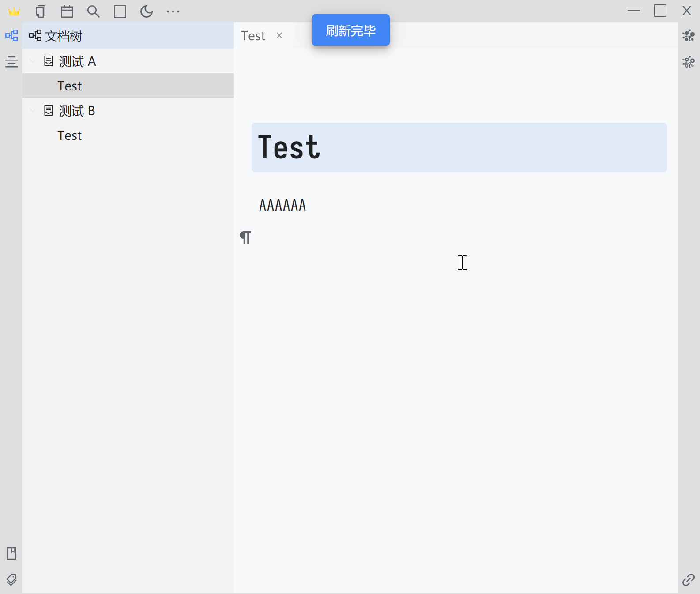Click the Test document title field
The image size is (700, 594).
pyautogui.click(x=459, y=147)
